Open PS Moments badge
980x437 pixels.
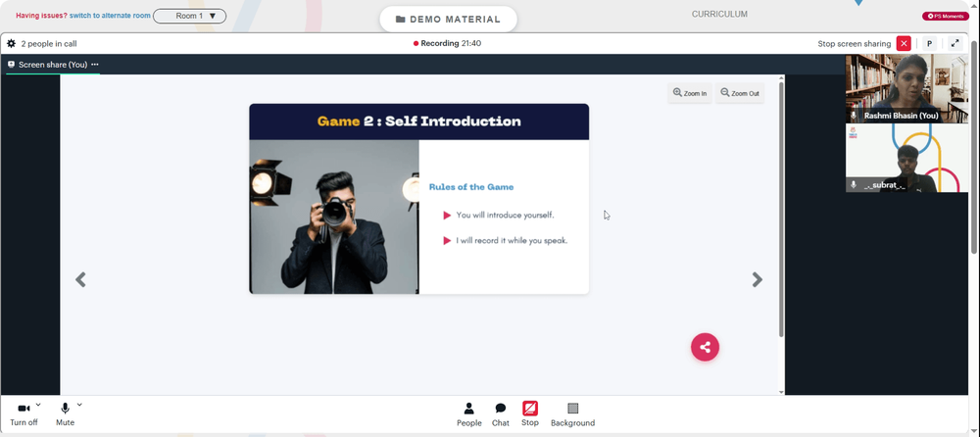click(x=946, y=16)
